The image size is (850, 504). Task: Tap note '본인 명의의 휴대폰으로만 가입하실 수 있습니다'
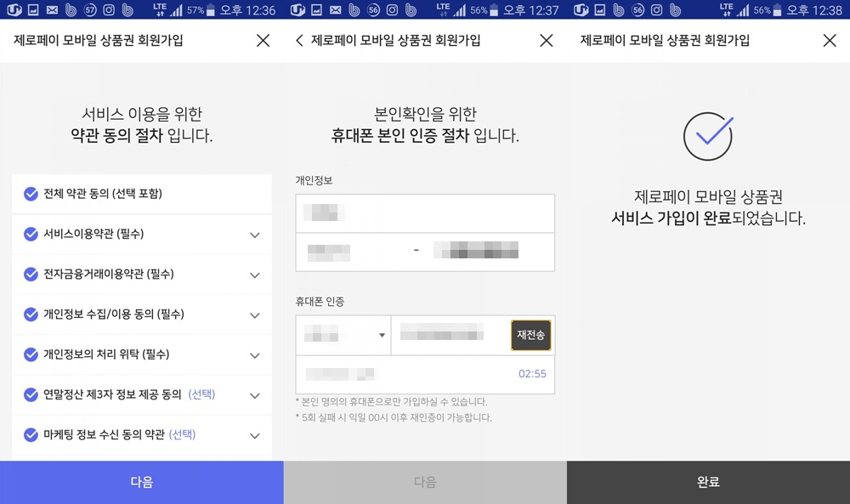pyautogui.click(x=391, y=402)
